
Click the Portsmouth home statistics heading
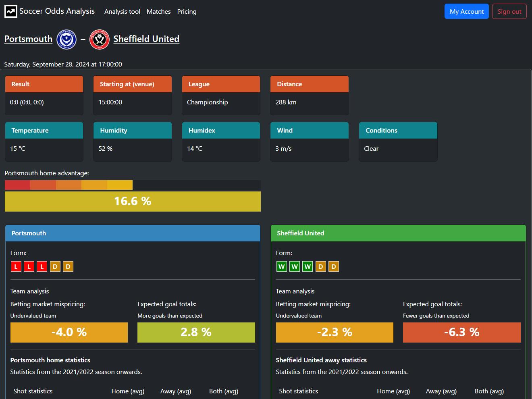[50, 360]
